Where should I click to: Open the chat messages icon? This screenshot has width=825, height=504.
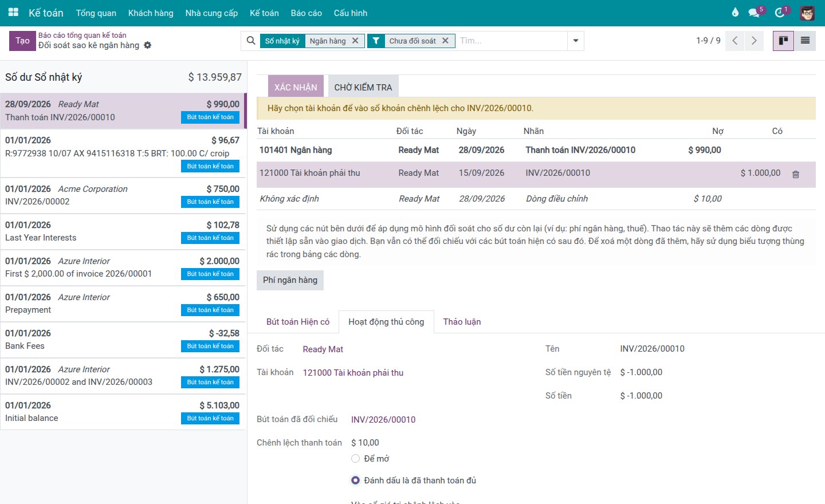[x=754, y=13]
